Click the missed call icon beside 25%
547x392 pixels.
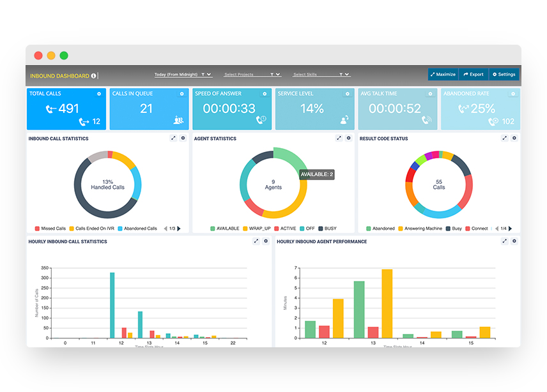pyautogui.click(x=463, y=109)
